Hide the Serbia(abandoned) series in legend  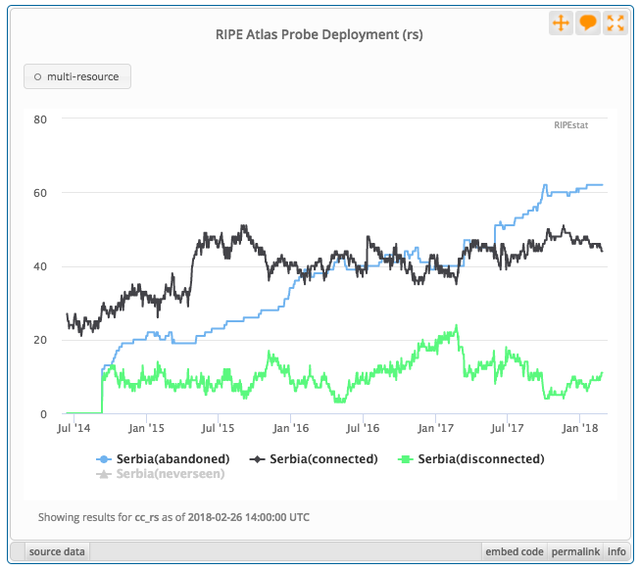point(163,459)
